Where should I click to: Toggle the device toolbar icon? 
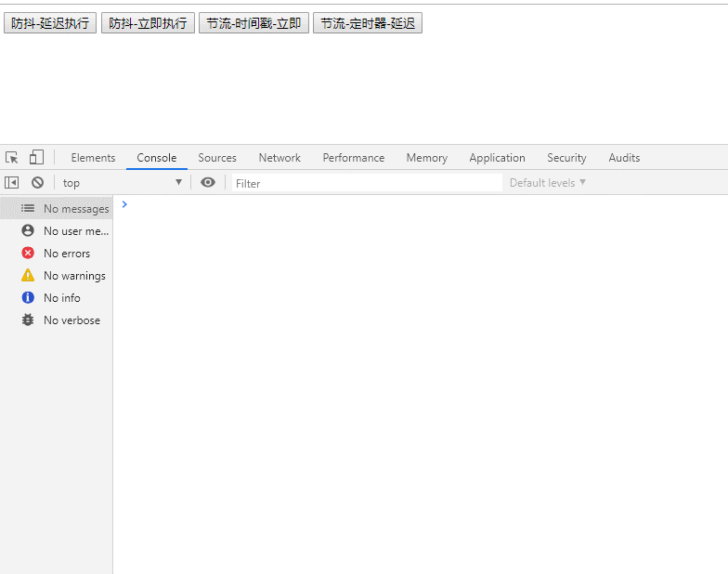(x=36, y=158)
